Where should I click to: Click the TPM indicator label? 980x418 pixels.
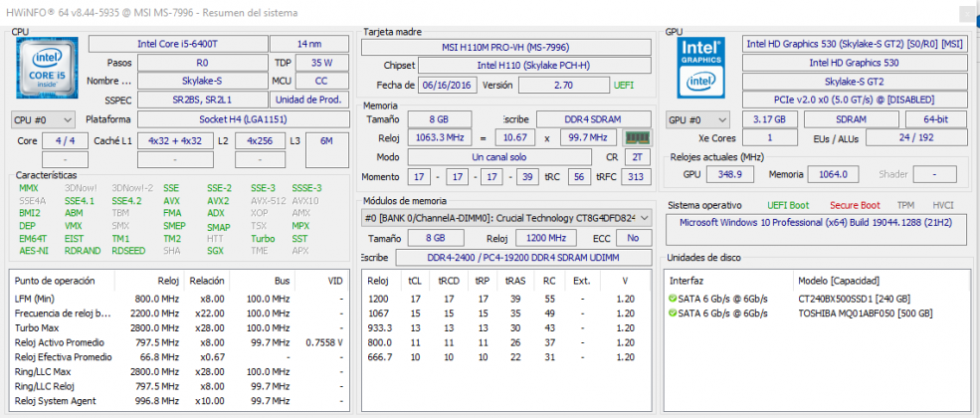pyautogui.click(x=904, y=205)
